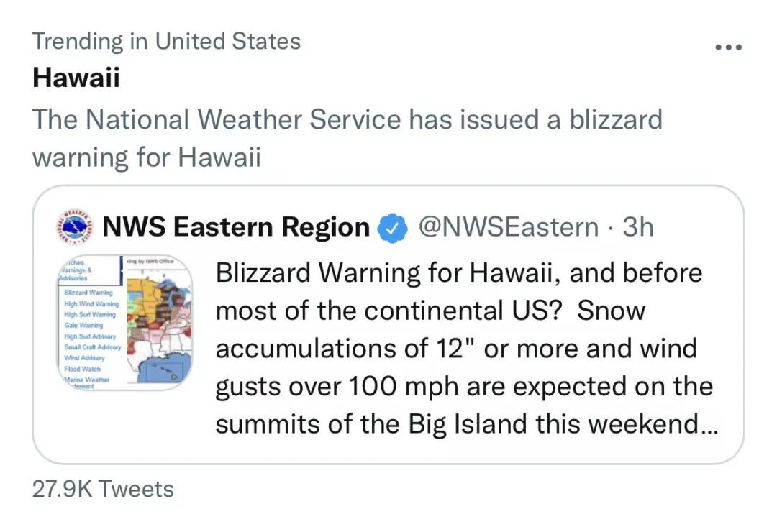Open the quoted tweet text about Blizzard Warning
Image resolution: width=777 pixels, height=532 pixels.
(x=464, y=349)
